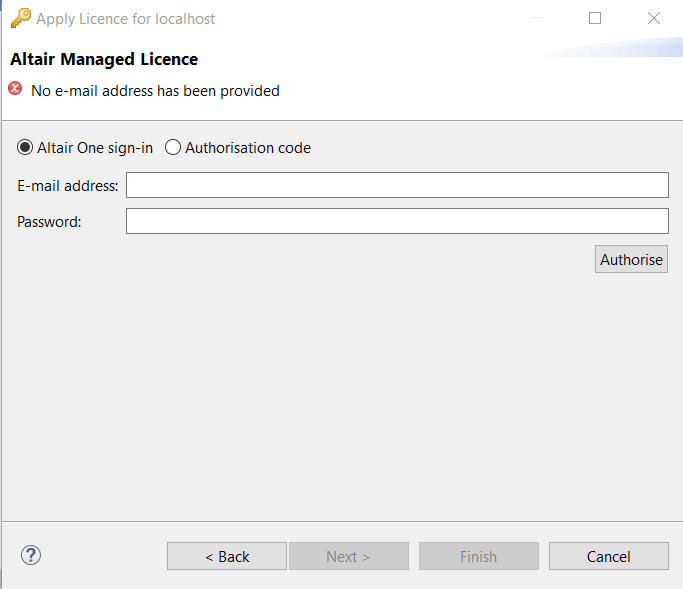Minimize the Apply Licence dialog window

pyautogui.click(x=537, y=18)
